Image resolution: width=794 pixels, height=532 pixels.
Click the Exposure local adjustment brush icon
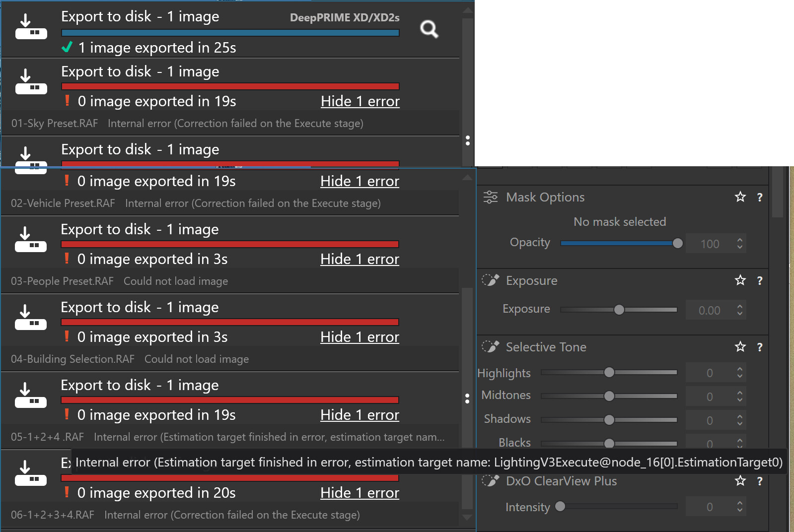click(x=490, y=280)
